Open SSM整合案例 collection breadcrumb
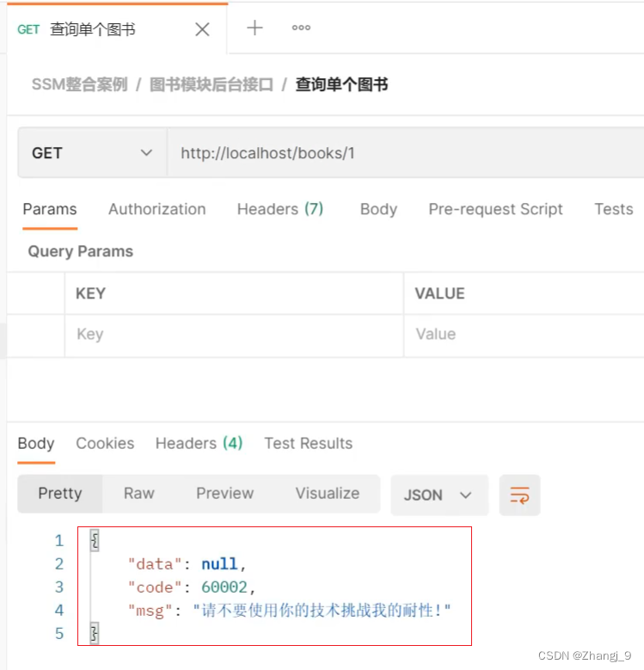 (79, 84)
